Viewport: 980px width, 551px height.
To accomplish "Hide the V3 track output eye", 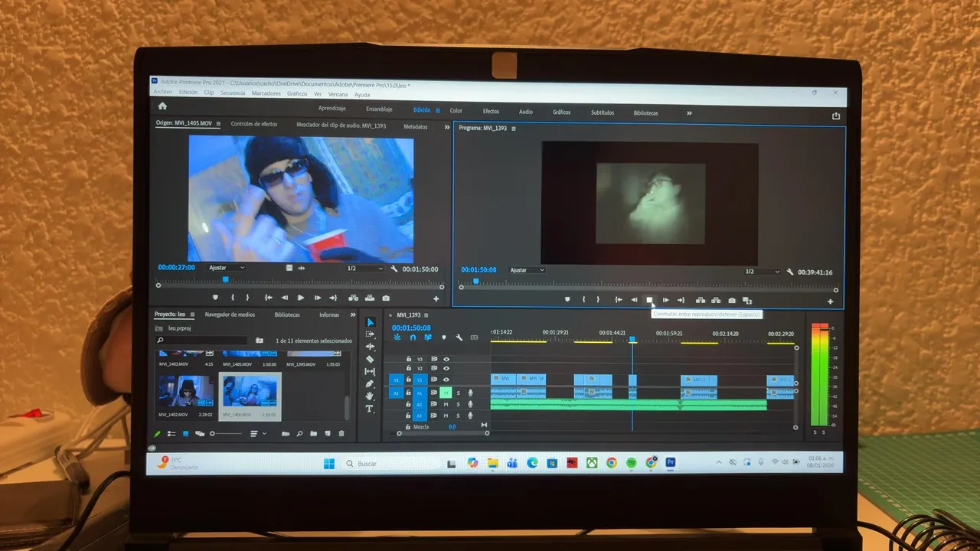I will pos(446,359).
